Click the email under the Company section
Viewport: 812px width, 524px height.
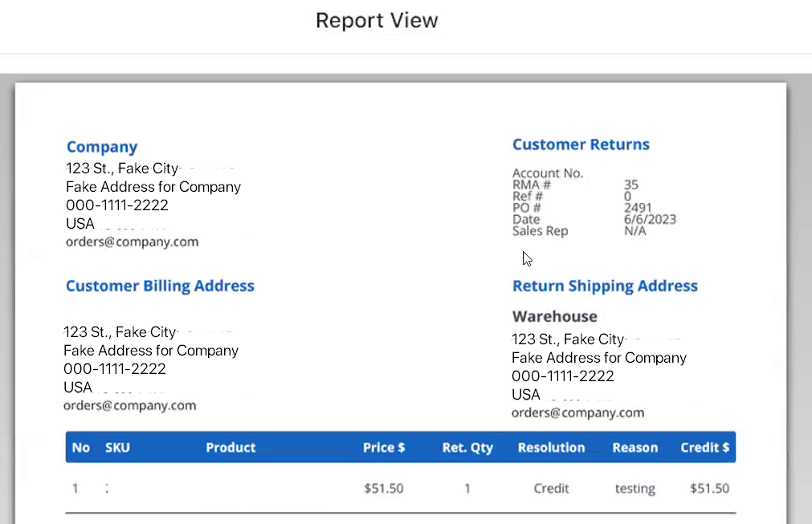coord(132,242)
